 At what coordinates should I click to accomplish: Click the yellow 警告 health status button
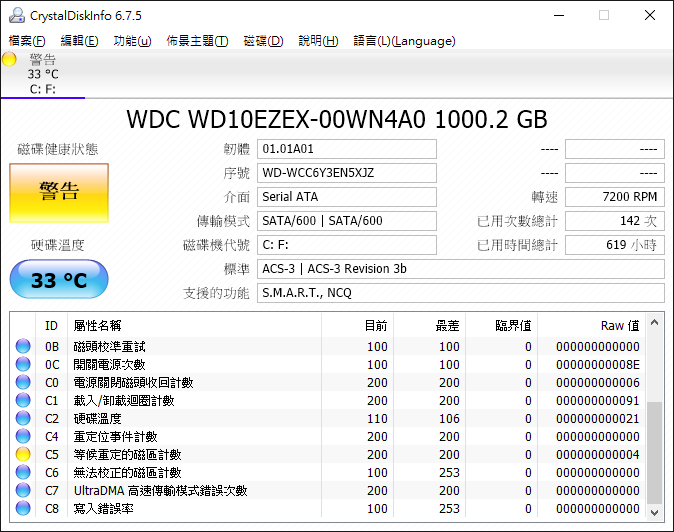pyautogui.click(x=59, y=193)
